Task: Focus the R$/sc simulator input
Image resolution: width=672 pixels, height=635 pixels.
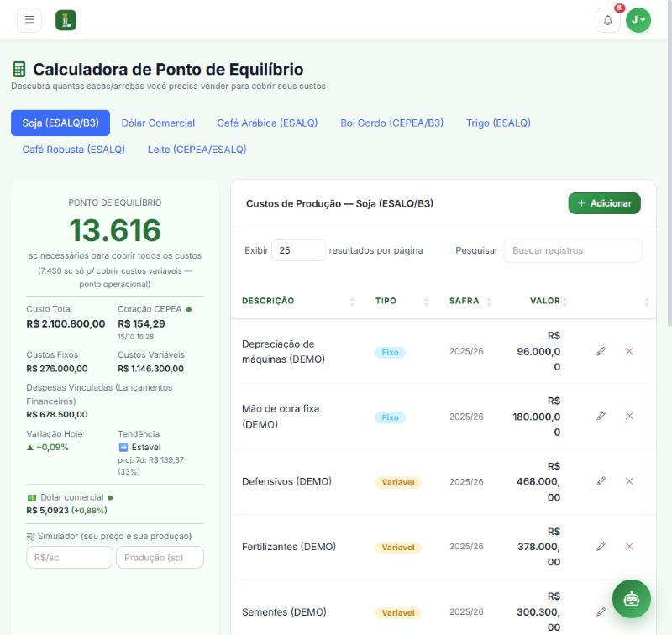Action: [70, 558]
